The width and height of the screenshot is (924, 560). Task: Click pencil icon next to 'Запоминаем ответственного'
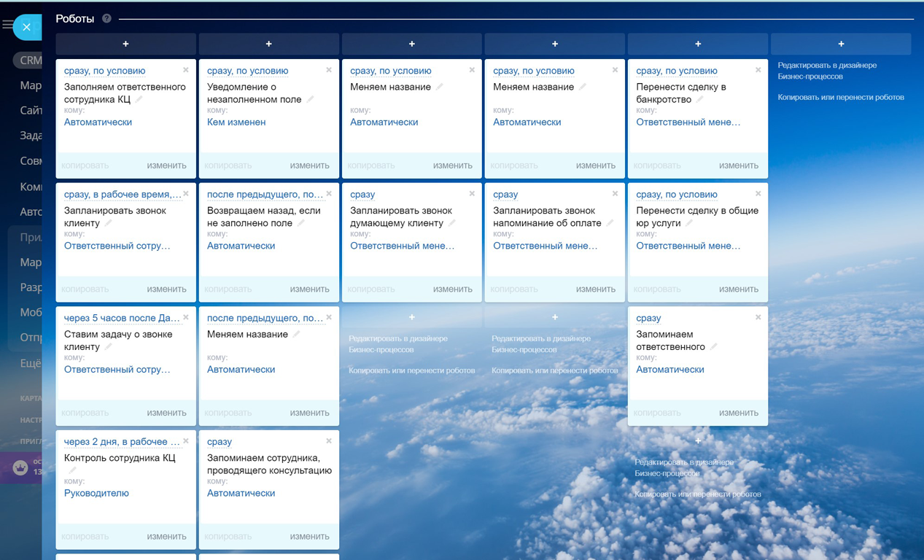pyautogui.click(x=713, y=347)
